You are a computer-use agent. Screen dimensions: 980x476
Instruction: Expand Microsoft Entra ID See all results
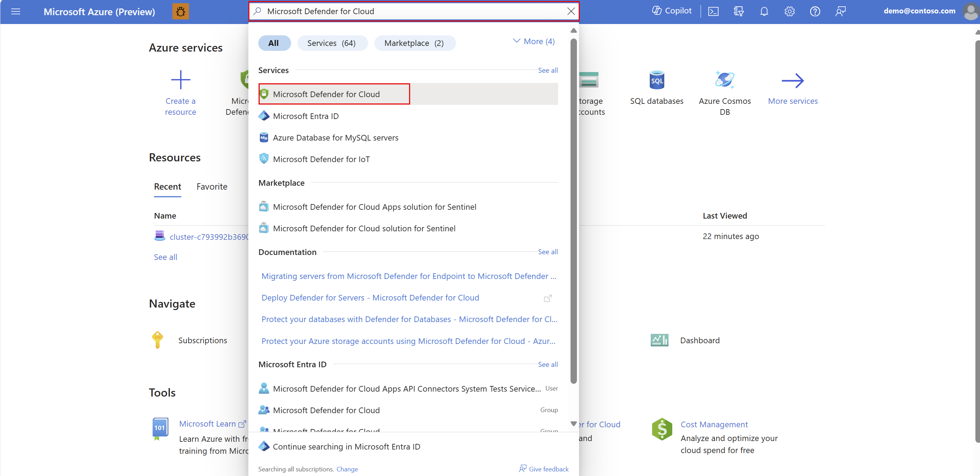coord(547,364)
